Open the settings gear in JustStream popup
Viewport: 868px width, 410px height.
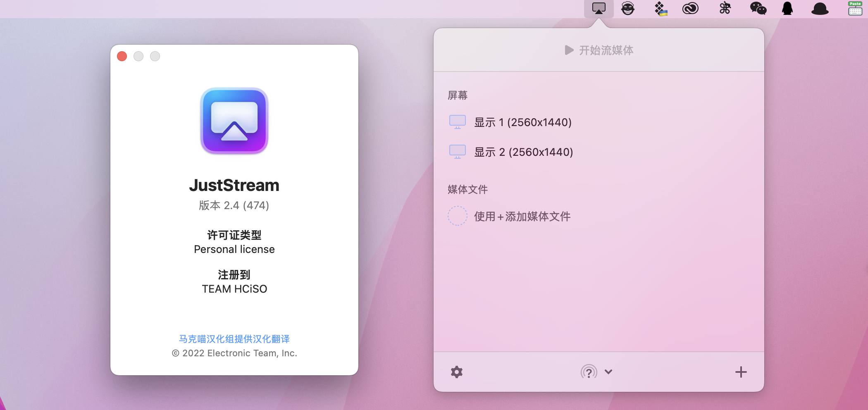[x=457, y=372]
